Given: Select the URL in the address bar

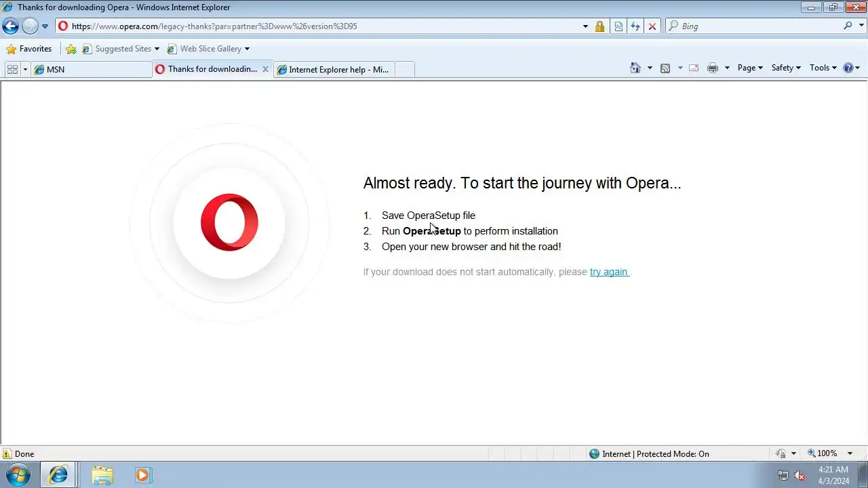Looking at the screenshot, I should [214, 26].
